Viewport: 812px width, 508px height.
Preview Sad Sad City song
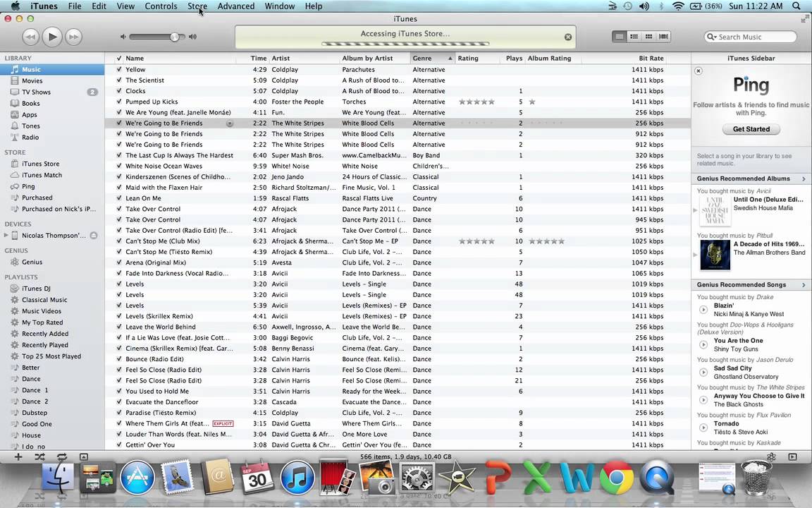[x=703, y=373]
